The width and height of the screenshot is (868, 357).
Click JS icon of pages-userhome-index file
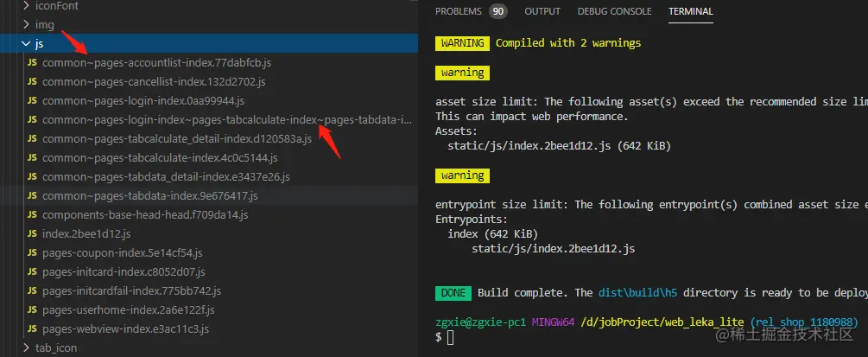click(32, 310)
